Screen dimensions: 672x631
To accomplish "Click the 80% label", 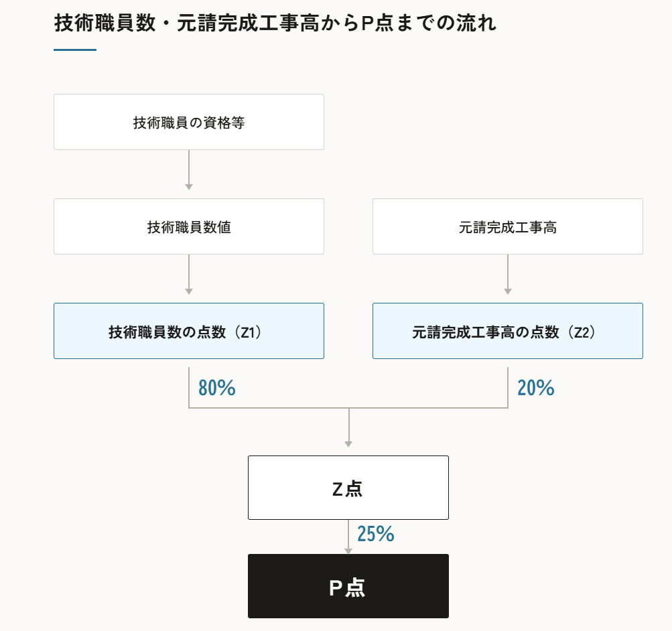I will [x=217, y=388].
